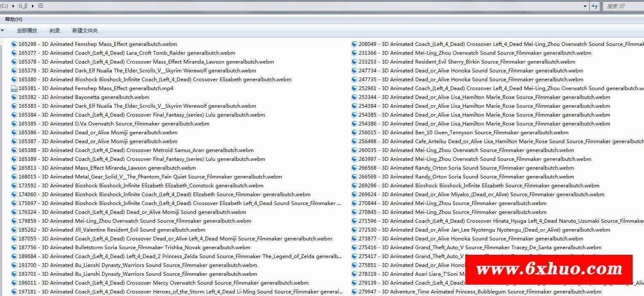Expand the breadcrumb arrow before G_β folder

(x=13, y=6)
